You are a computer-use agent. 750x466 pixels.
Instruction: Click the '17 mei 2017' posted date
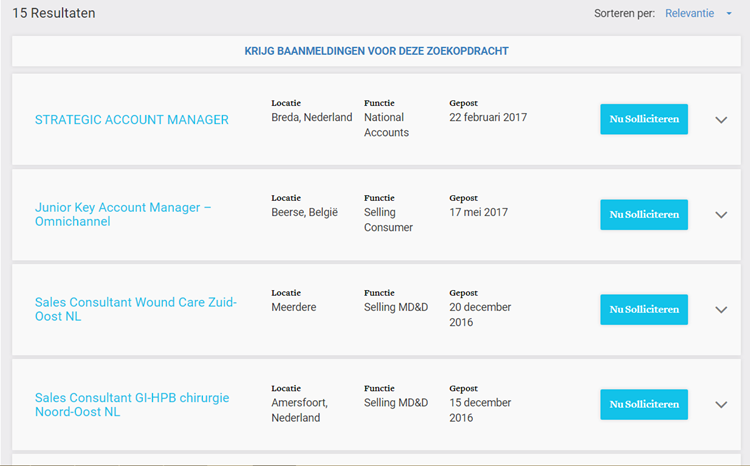coord(478,212)
